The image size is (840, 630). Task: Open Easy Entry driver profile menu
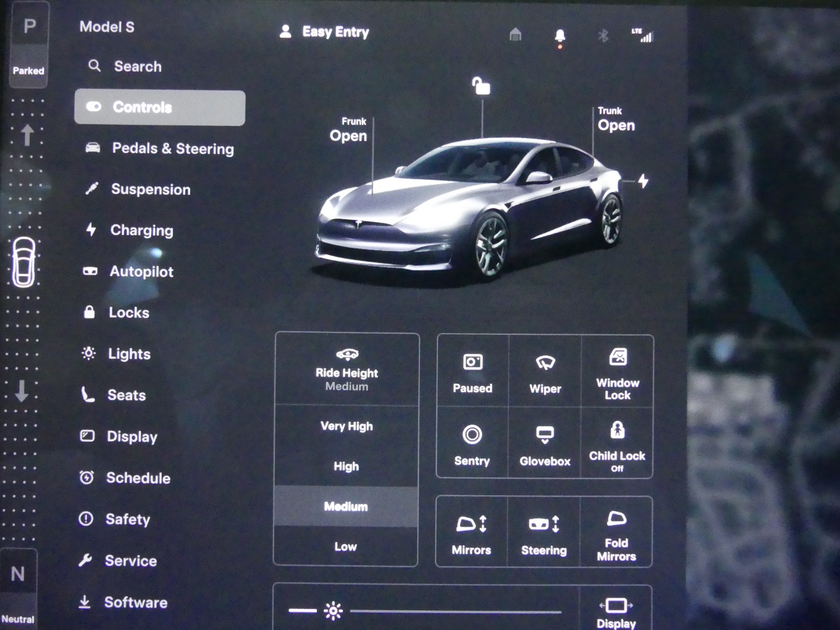pyautogui.click(x=325, y=32)
